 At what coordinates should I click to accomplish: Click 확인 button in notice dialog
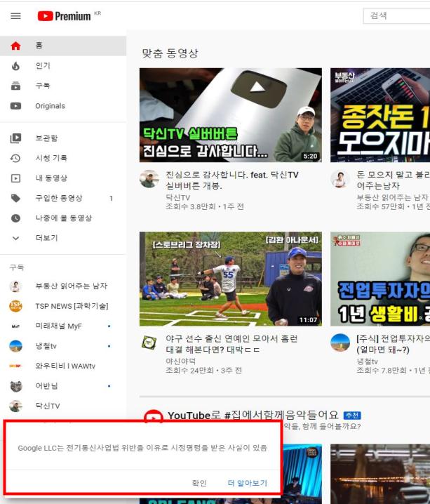(199, 483)
